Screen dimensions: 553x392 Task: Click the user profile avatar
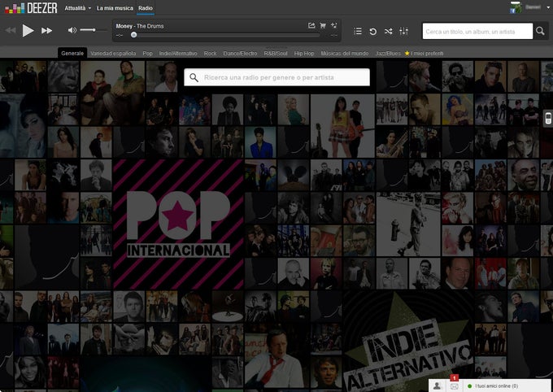(x=516, y=7)
